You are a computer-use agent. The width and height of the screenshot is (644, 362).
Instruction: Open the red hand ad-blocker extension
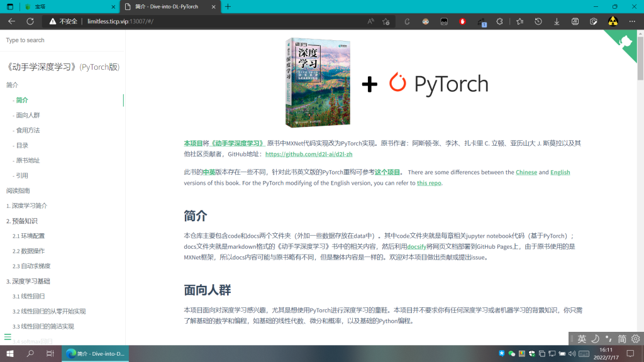(462, 21)
